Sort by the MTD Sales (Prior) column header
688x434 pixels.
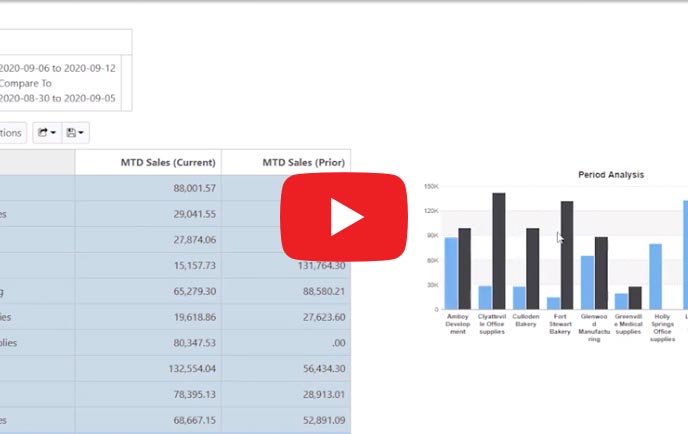(x=286, y=162)
